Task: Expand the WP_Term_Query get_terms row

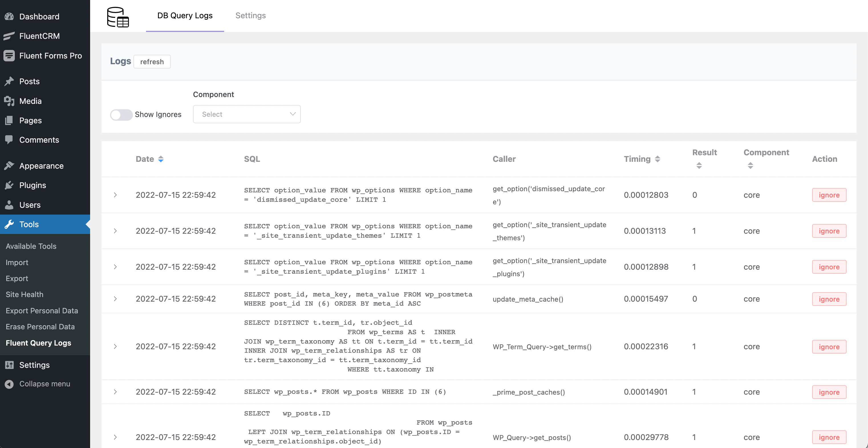Action: [115, 346]
